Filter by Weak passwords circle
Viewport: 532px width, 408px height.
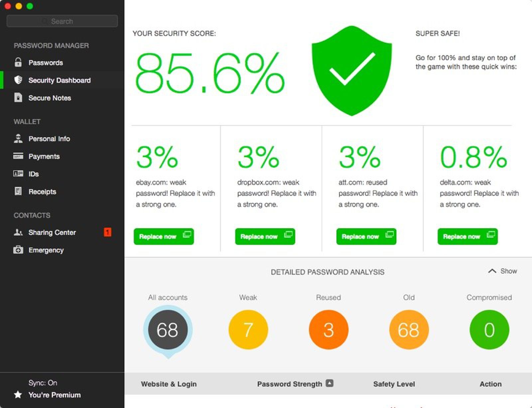pyautogui.click(x=248, y=330)
